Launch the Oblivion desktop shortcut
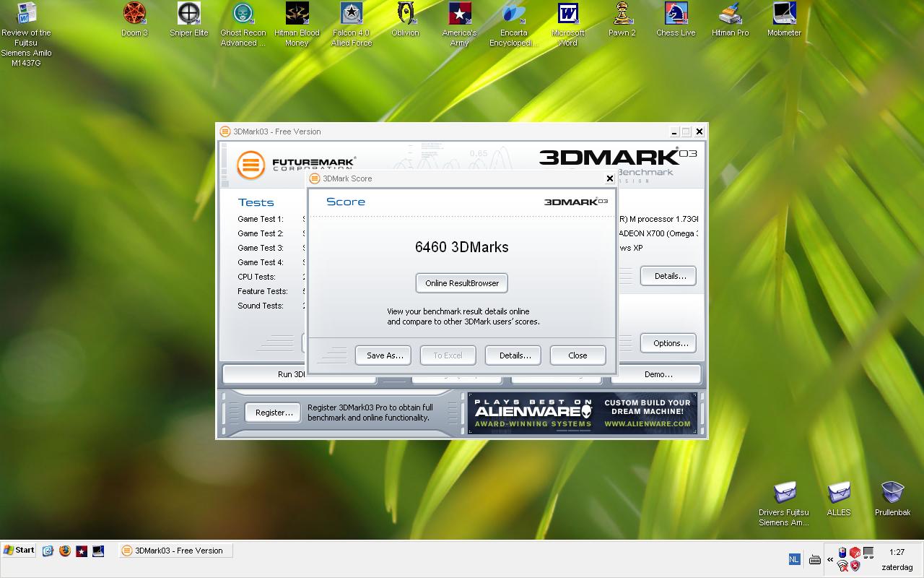This screenshot has height=578, width=924. pyautogui.click(x=405, y=20)
